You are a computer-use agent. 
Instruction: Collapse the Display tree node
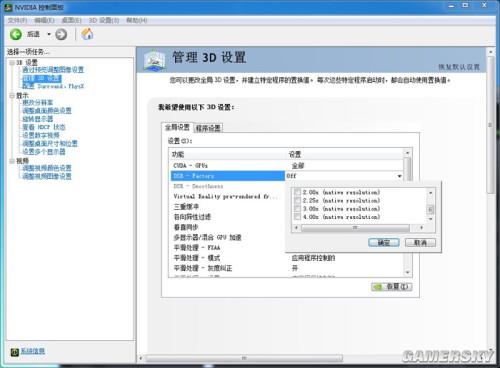coord(12,96)
